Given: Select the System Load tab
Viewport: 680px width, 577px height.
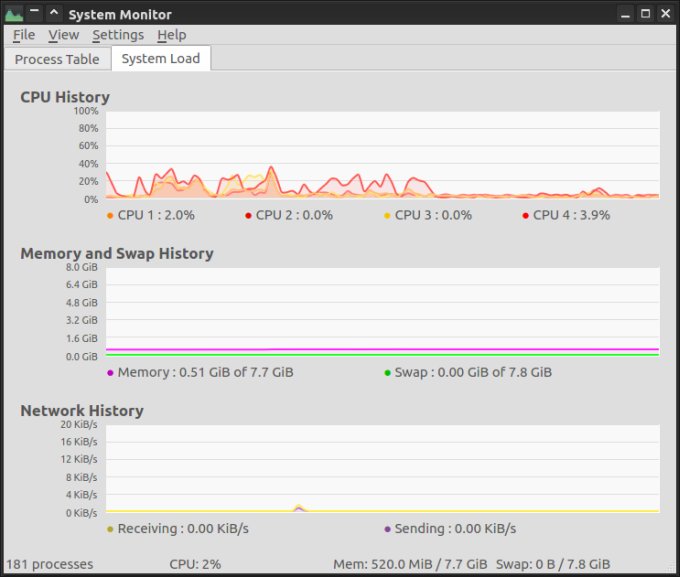Looking at the screenshot, I should [x=160, y=59].
